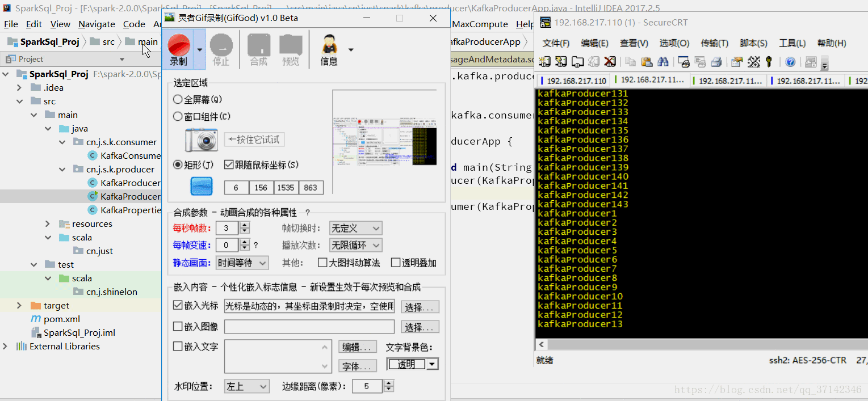Screen dimensions: 868x401
Task: Open 播放次数 无限循环 dropdown
Action: point(356,245)
